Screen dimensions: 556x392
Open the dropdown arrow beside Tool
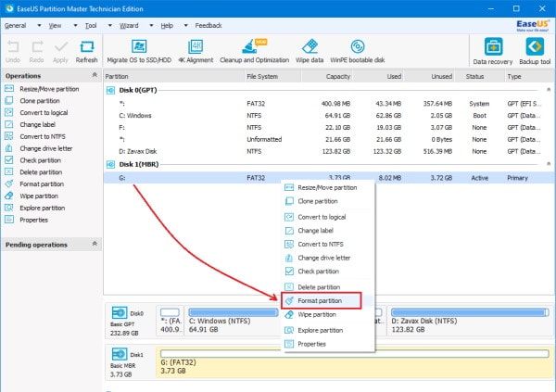tap(110, 26)
